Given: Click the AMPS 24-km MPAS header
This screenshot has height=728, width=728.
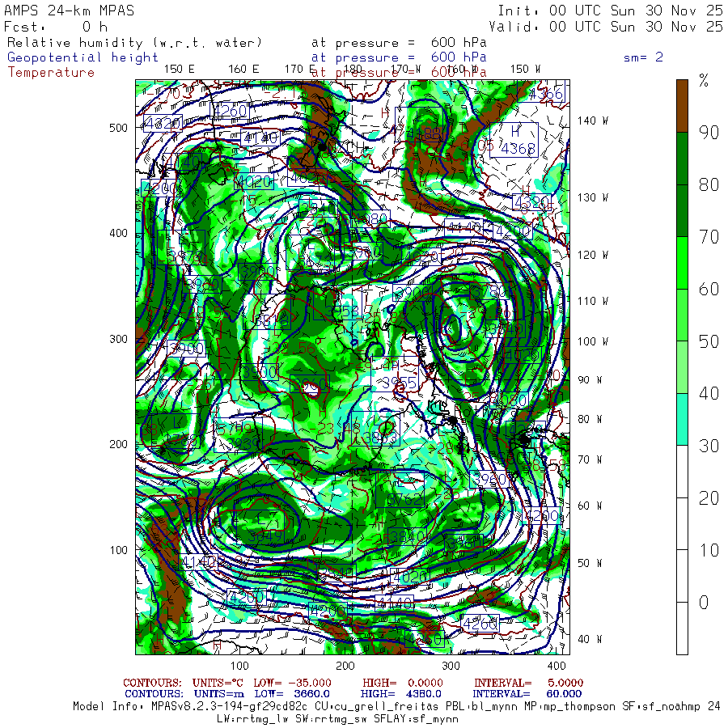Looking at the screenshot, I should (x=70, y=11).
